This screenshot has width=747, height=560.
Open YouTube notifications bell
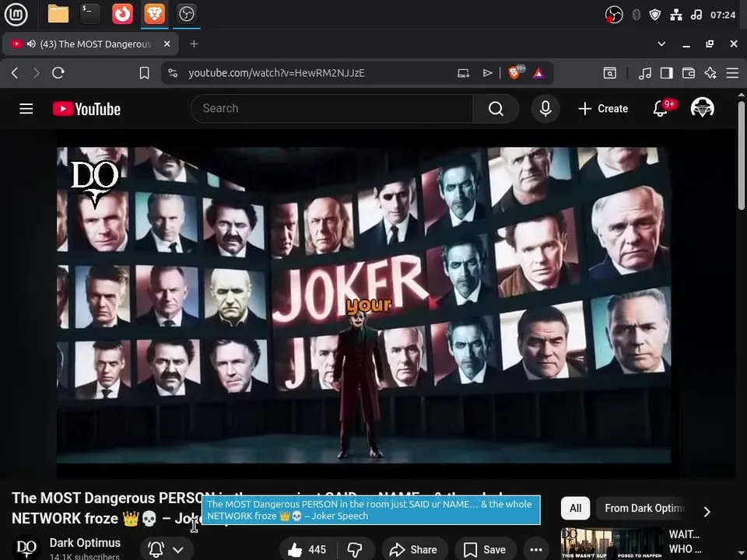[661, 109]
